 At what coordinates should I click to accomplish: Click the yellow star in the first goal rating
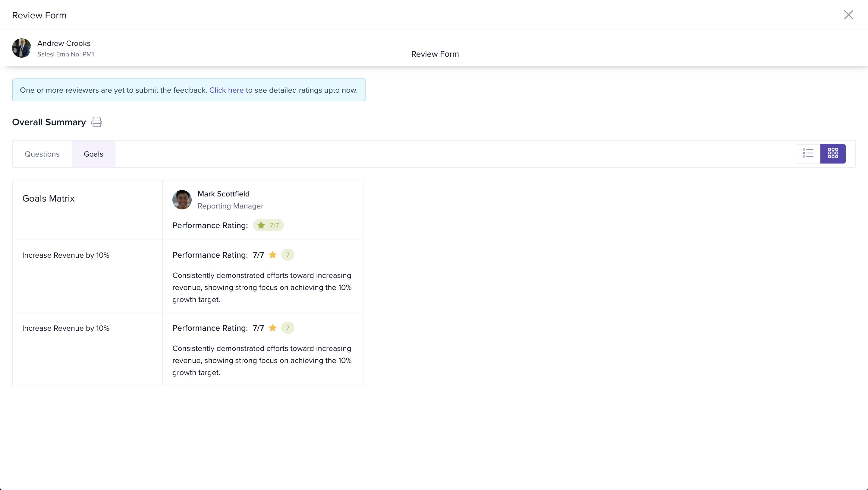coord(272,255)
